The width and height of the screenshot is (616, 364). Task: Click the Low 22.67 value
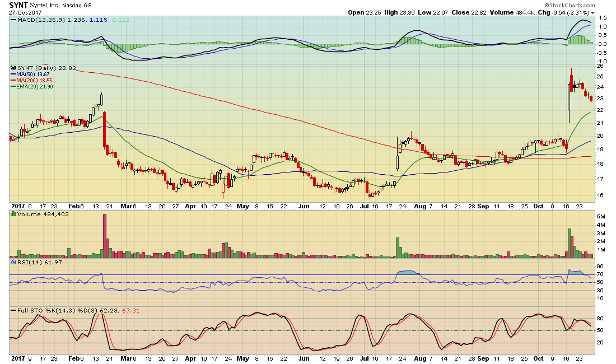(x=433, y=12)
